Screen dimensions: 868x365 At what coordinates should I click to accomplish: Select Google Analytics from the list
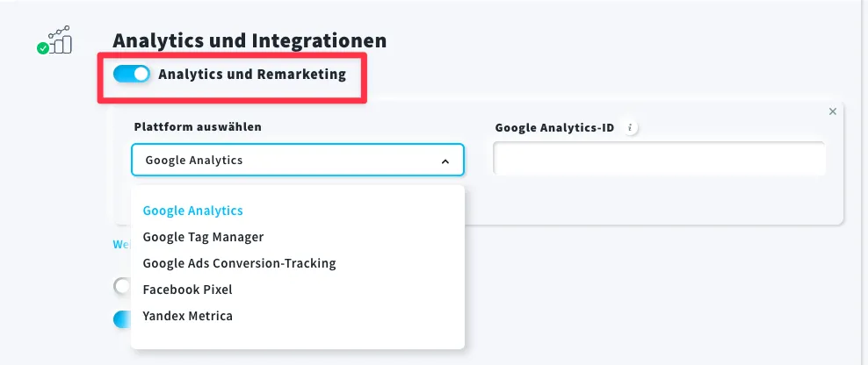coord(192,211)
